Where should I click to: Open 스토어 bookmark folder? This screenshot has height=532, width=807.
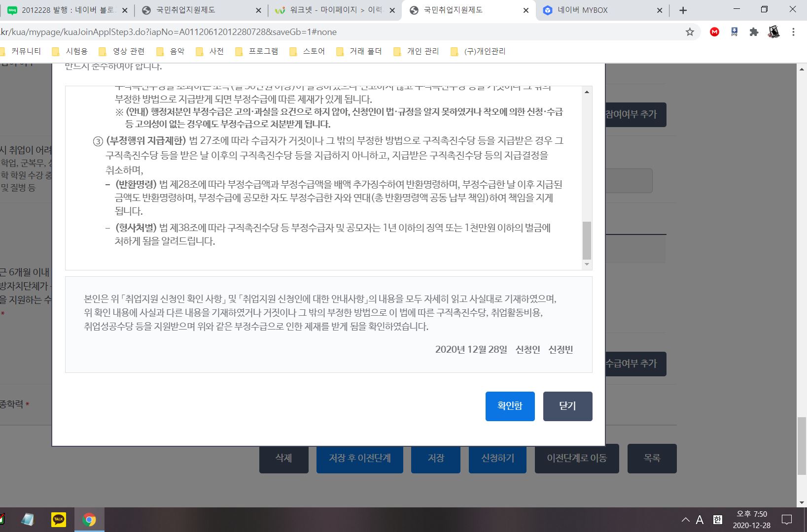307,51
